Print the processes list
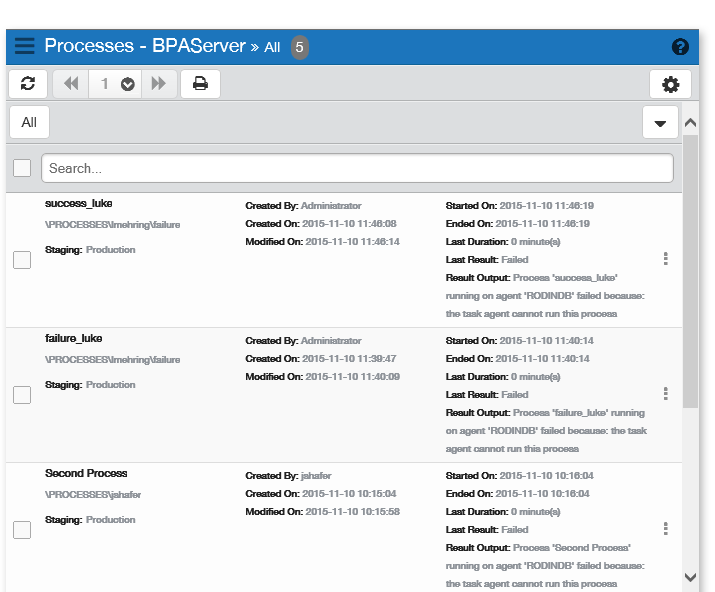The width and height of the screenshot is (715, 592). pos(200,84)
